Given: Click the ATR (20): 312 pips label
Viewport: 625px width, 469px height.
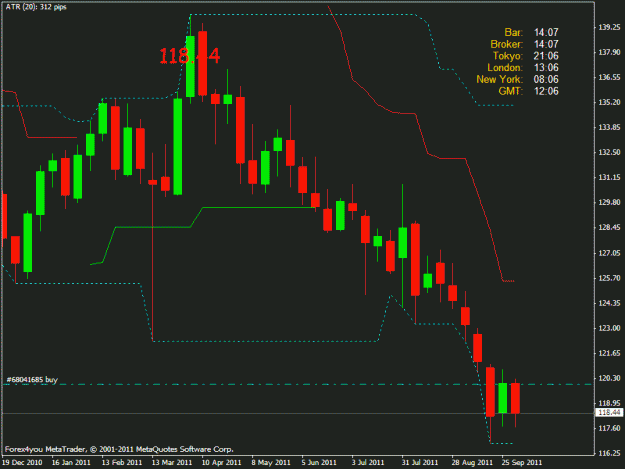Looking at the screenshot, I should point(36,7).
